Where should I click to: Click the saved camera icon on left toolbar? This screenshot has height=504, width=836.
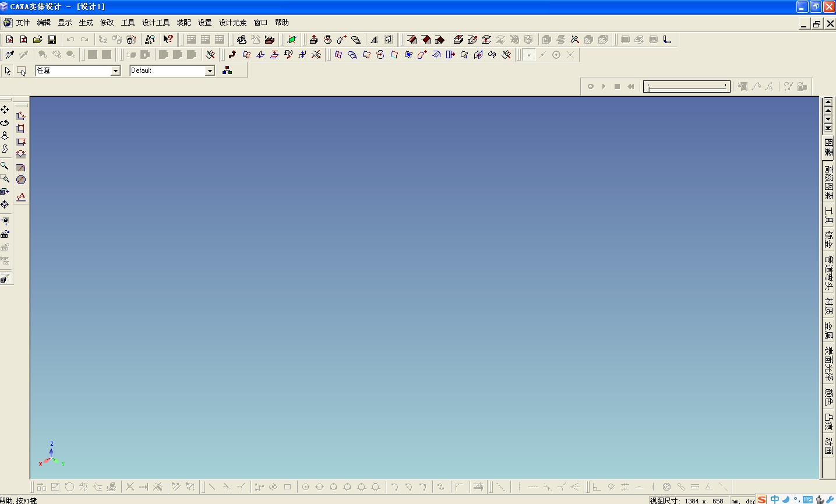pos(5,234)
